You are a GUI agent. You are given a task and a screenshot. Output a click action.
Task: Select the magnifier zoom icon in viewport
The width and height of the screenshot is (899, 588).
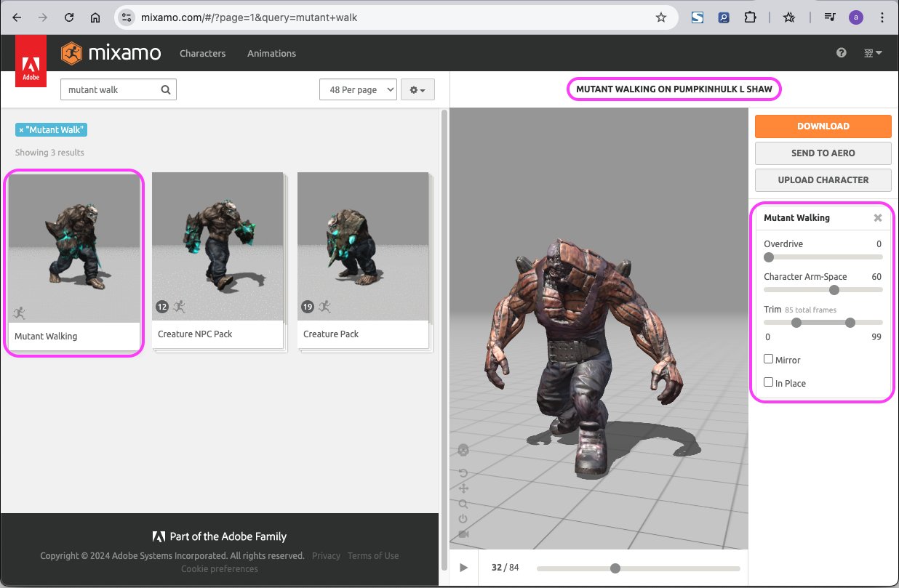pos(463,504)
